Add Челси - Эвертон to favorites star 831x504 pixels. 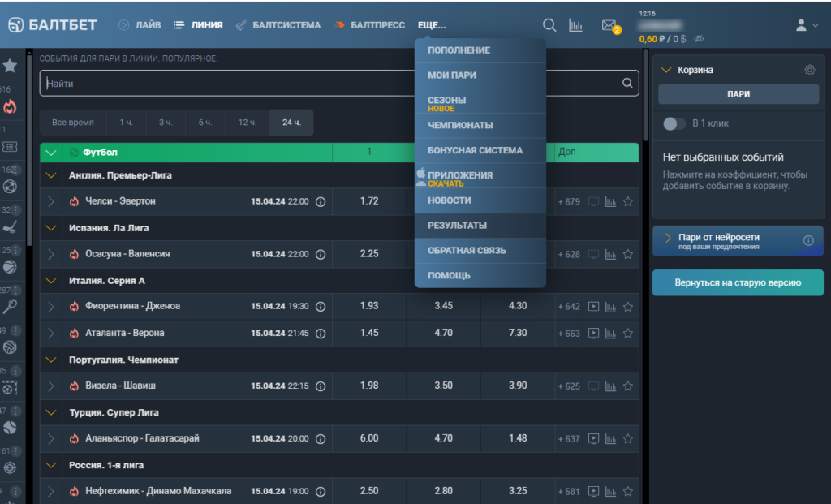(628, 201)
